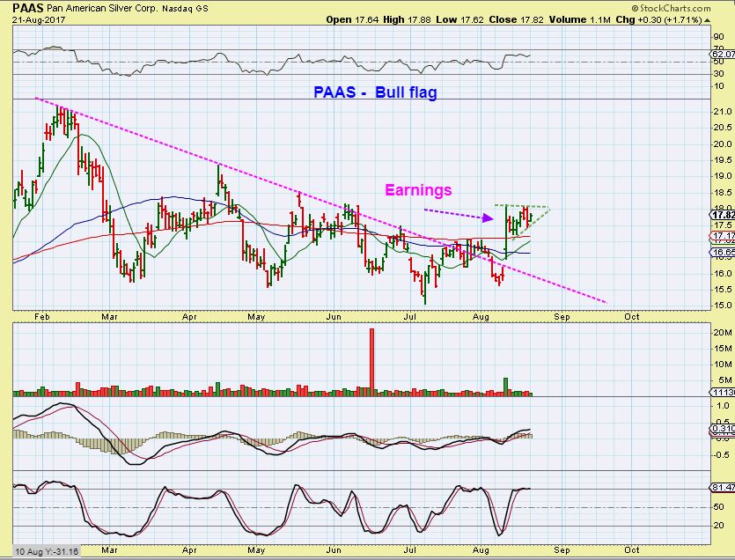Click the RSI 30 level axis label
Viewport: 735px width, 560px height.
[718, 74]
